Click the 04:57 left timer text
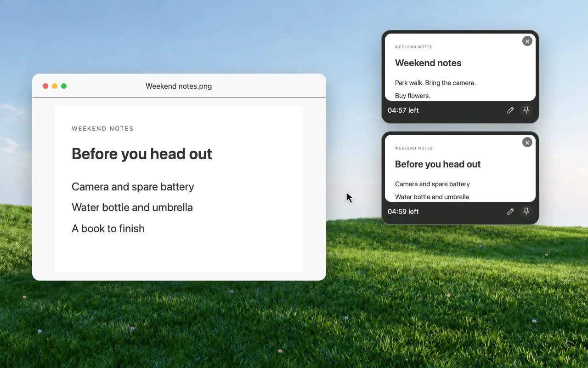The height and width of the screenshot is (368, 588). (403, 110)
